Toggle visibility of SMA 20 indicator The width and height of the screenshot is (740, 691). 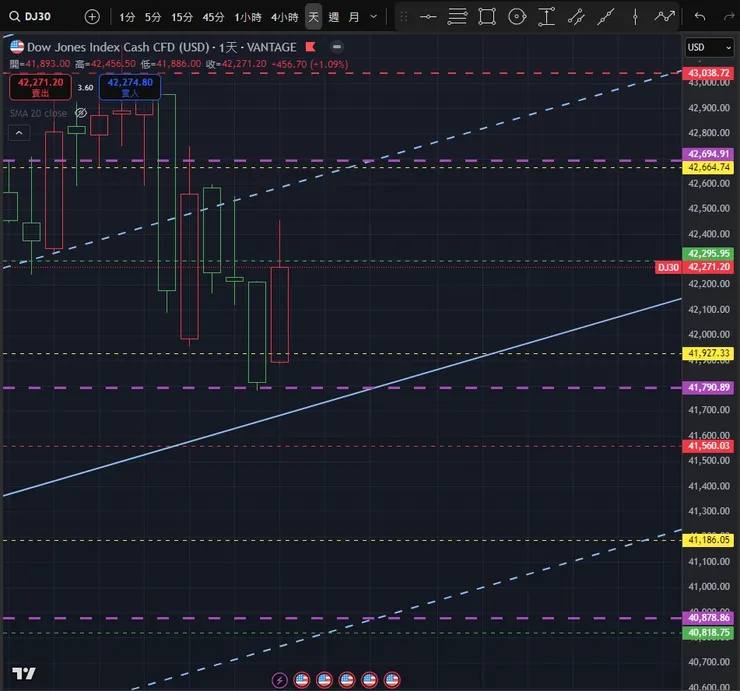tap(81, 113)
